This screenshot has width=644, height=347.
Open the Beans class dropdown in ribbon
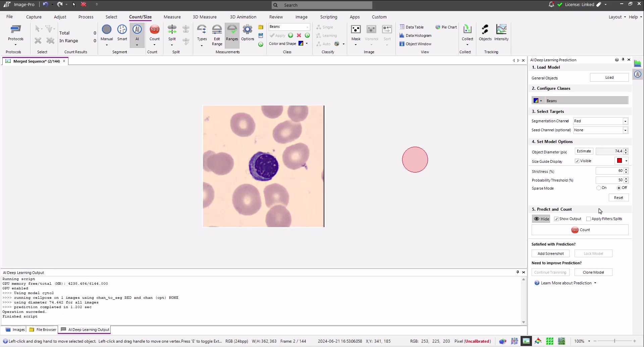coord(307,27)
